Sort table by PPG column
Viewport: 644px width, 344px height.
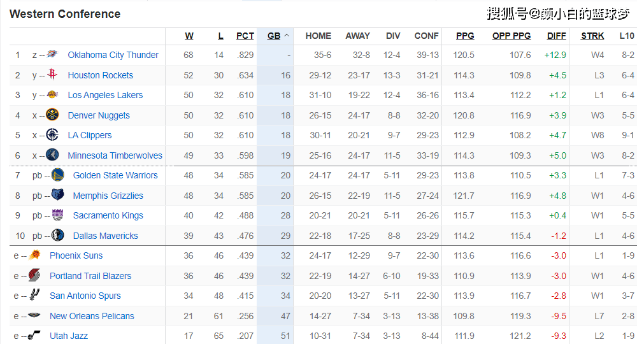click(465, 36)
